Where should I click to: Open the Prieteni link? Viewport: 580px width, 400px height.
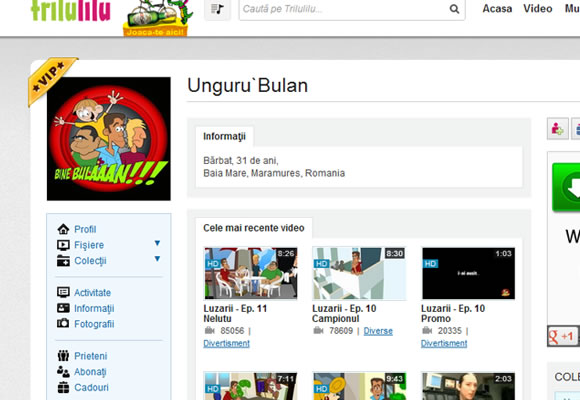click(91, 356)
